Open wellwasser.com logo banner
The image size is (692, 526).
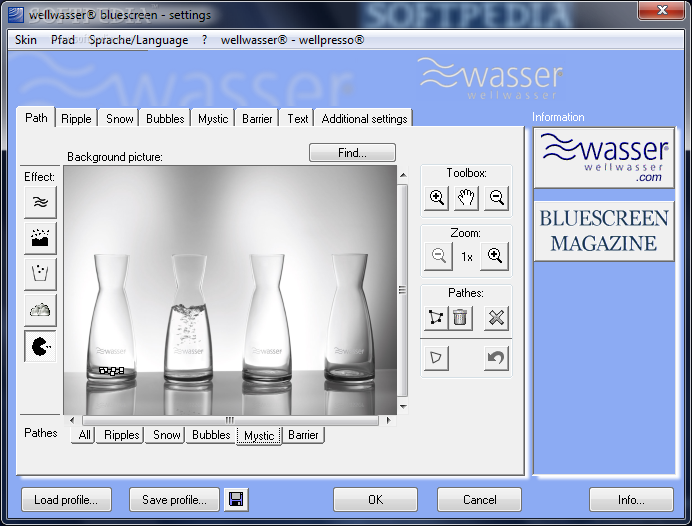(x=604, y=158)
